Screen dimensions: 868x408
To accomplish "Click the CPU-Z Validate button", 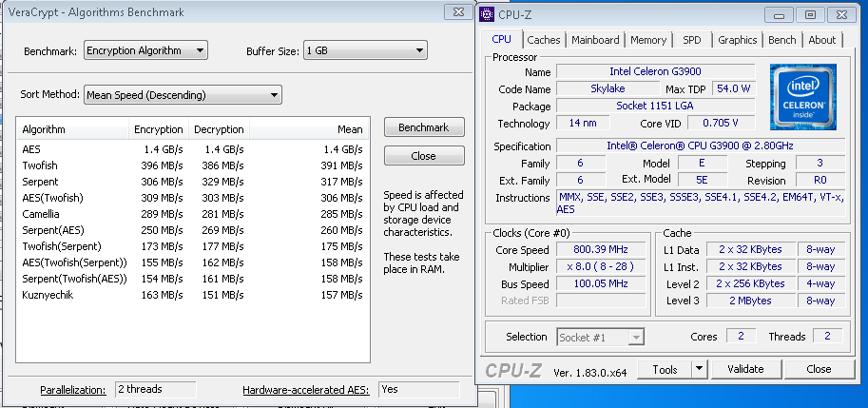I will [745, 369].
